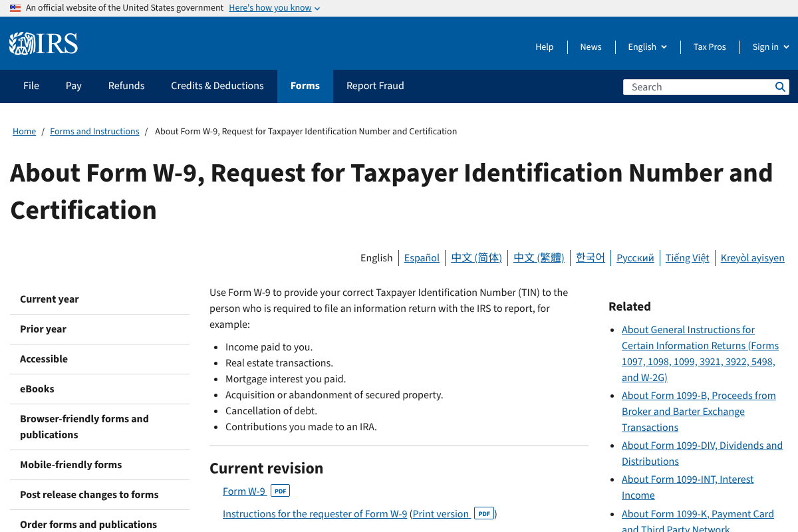Open Prior year in sidebar
Screen dimensions: 798x532
pos(100,329)
